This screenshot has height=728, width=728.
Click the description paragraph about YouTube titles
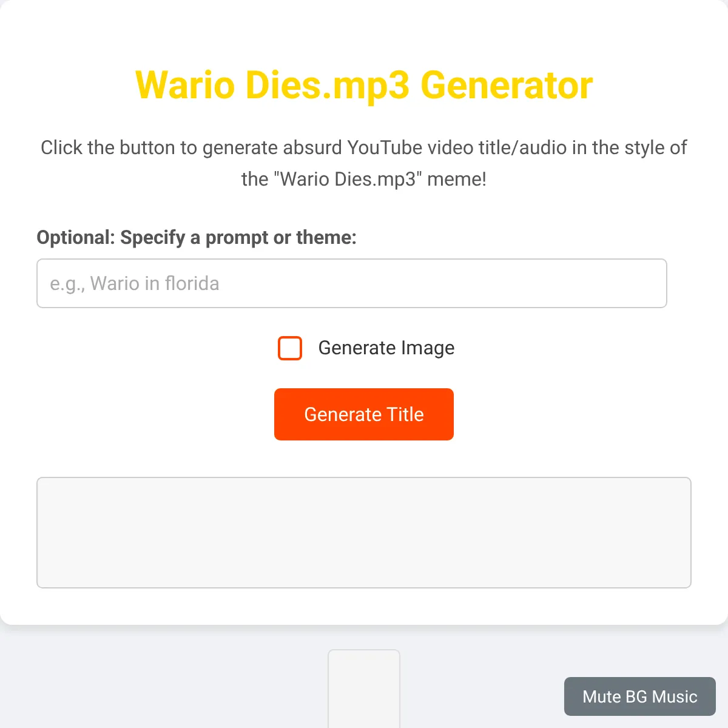tap(364, 163)
